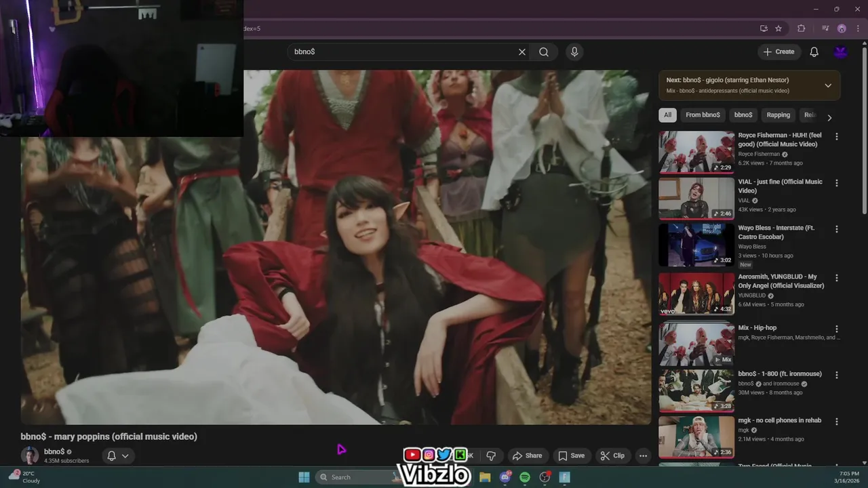Click the Save button
The width and height of the screenshot is (868, 488).
tap(571, 455)
